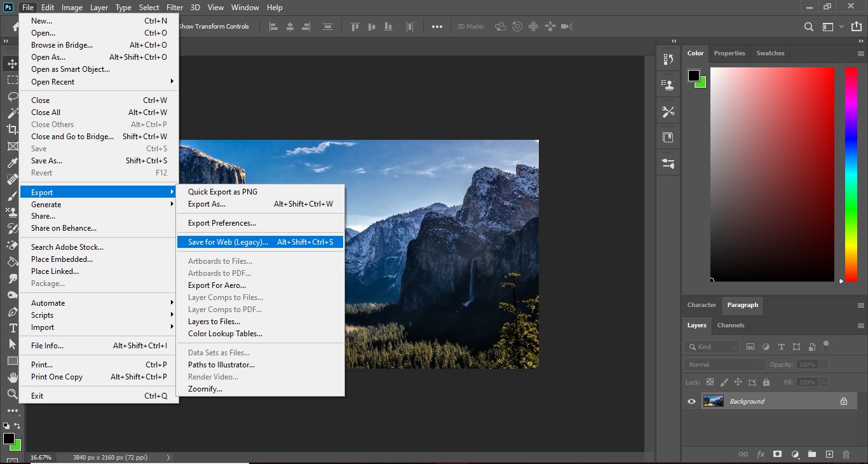Select the Paint Bucket tool
This screenshot has height=464, width=868.
pos(12,262)
